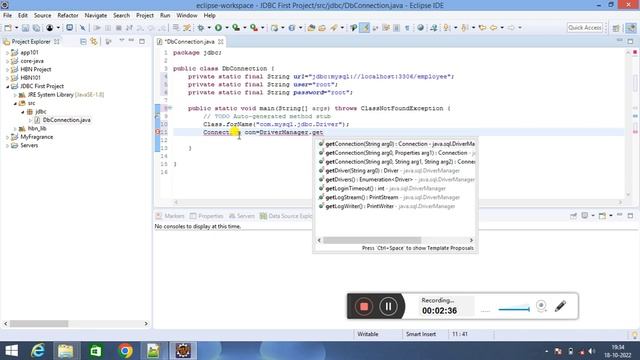Screen dimensions: 640x360
Task: Click the Back navigation yellow arrow
Action: click(493, 28)
